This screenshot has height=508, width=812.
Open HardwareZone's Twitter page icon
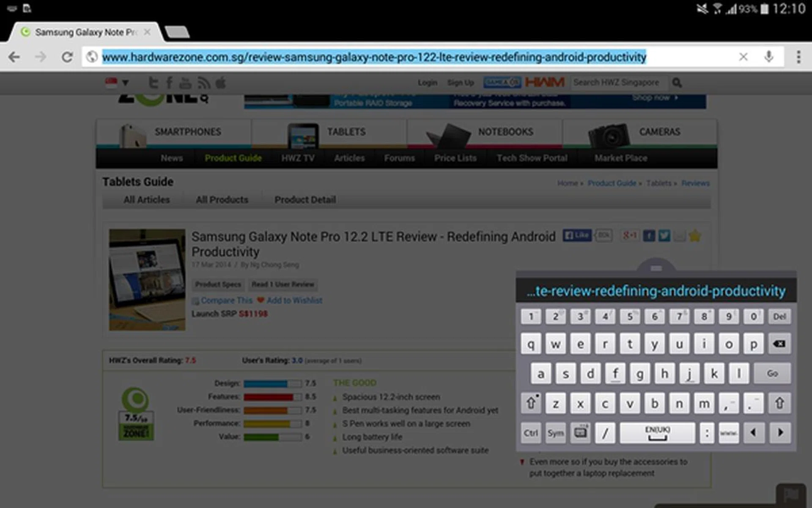coord(153,83)
